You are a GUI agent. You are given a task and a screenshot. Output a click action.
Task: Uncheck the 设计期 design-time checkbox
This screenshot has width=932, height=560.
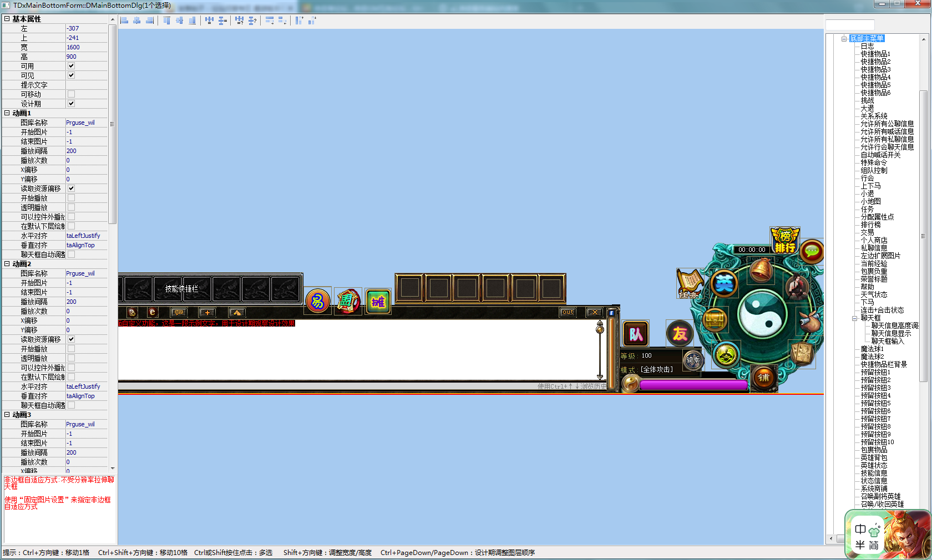(71, 104)
